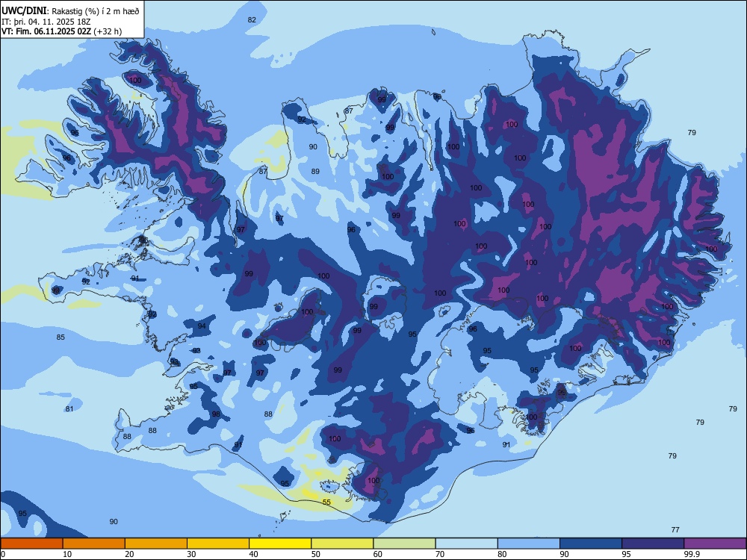Screen dimensions: 747x560
Task: Pick the 50–60 pale yellow legend swatch
Action: [x=342, y=544]
